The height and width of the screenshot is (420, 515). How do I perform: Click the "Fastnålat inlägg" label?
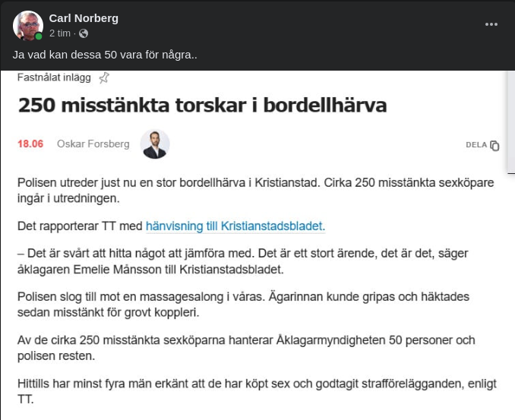tap(54, 77)
